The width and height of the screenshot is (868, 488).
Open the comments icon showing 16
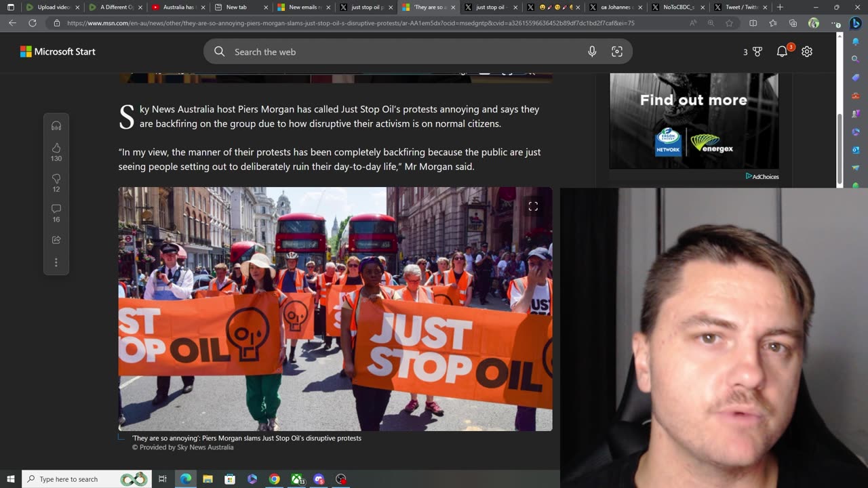(x=56, y=209)
